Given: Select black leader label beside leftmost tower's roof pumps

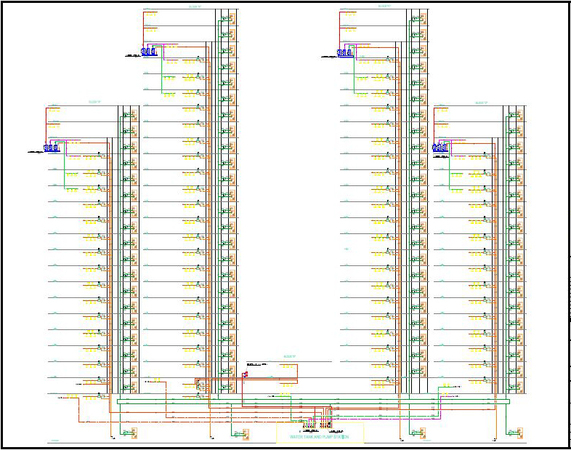Looking at the screenshot, I should coord(36,151).
